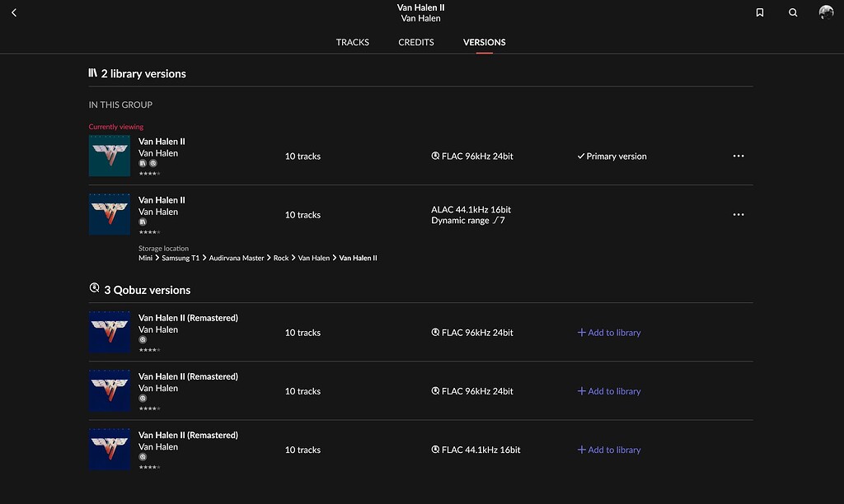Click the library icon beside '2 library versions'
This screenshot has width=844, height=504.
pos(92,72)
